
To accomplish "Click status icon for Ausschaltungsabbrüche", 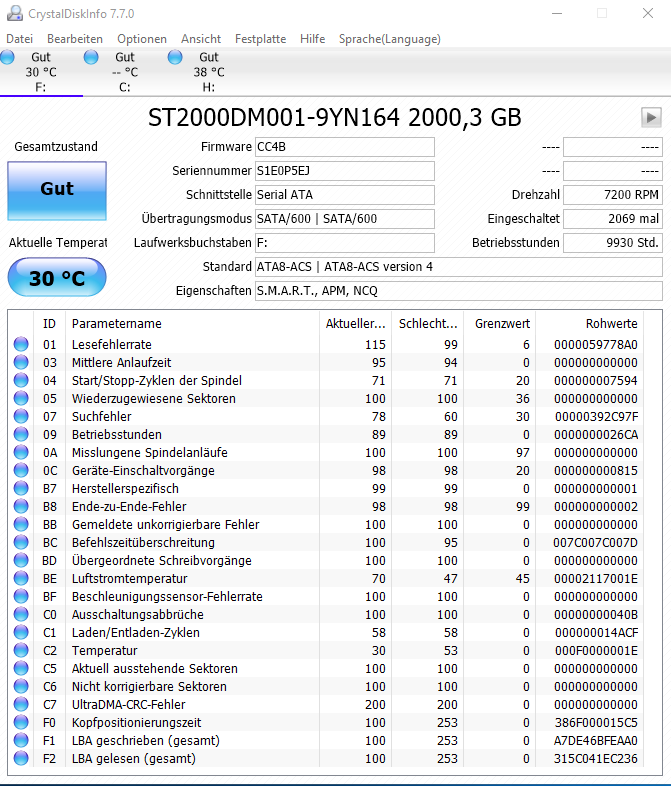I will tap(21, 615).
